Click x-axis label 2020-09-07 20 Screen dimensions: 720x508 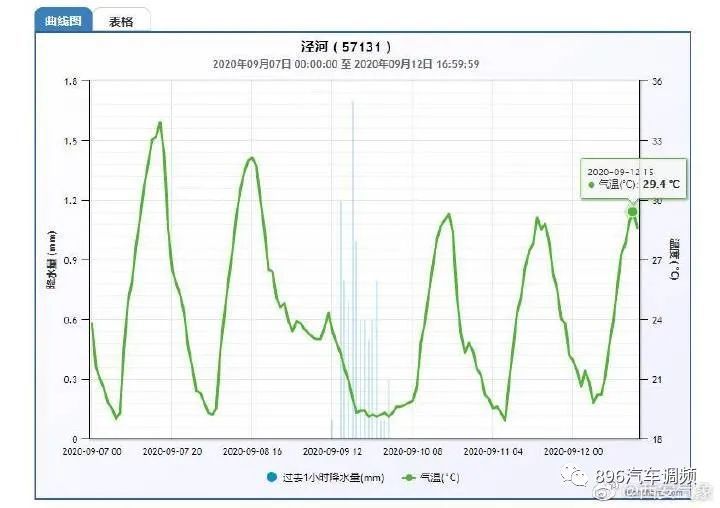(x=172, y=452)
